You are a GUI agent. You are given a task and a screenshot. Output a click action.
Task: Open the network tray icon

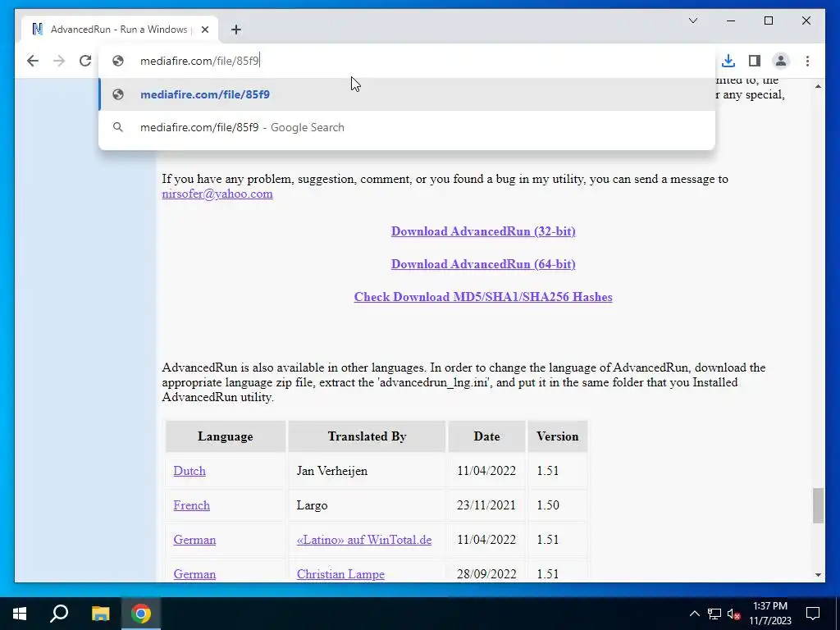(714, 614)
